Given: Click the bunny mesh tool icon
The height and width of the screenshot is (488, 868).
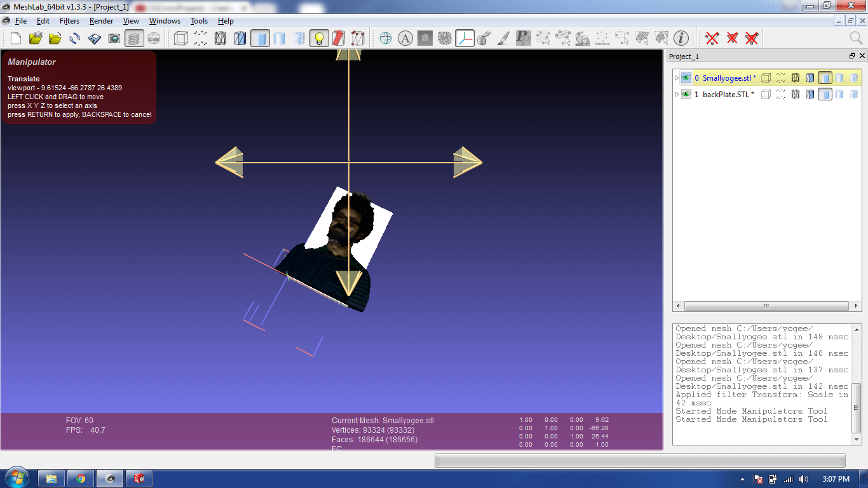Looking at the screenshot, I should click(x=583, y=39).
